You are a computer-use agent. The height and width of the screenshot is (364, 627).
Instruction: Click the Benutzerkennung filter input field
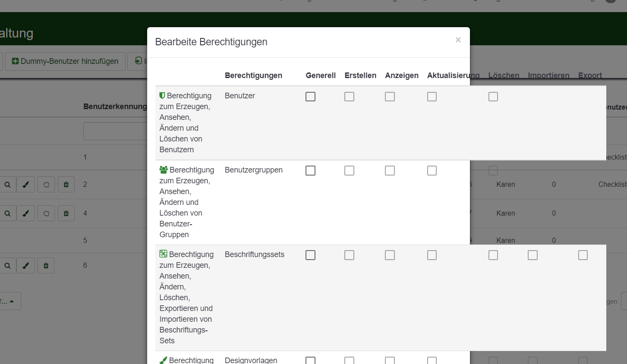click(115, 131)
